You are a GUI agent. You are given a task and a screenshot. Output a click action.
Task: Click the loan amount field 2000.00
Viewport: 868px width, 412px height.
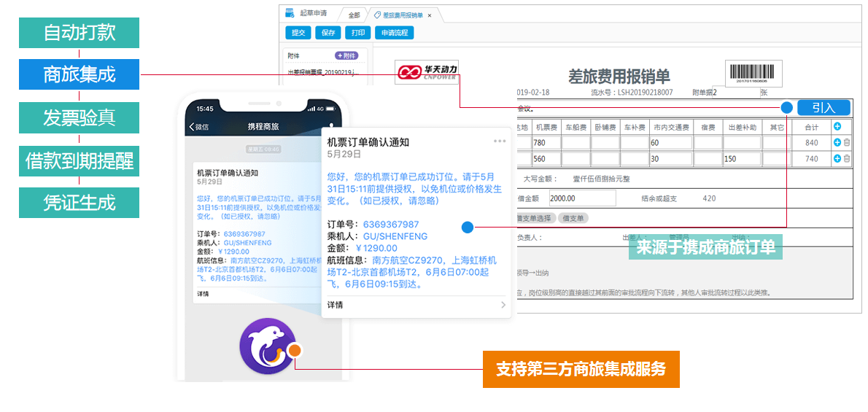(x=582, y=198)
